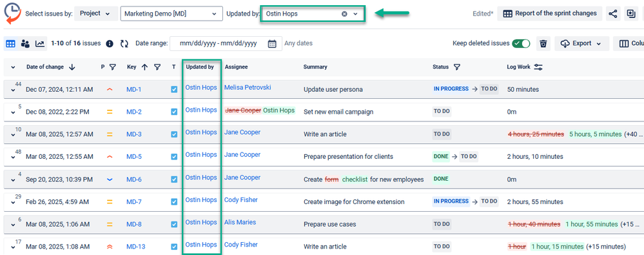Viewport: 644px width, 255px height.
Task: Open the Columns button
Action: pos(629,43)
